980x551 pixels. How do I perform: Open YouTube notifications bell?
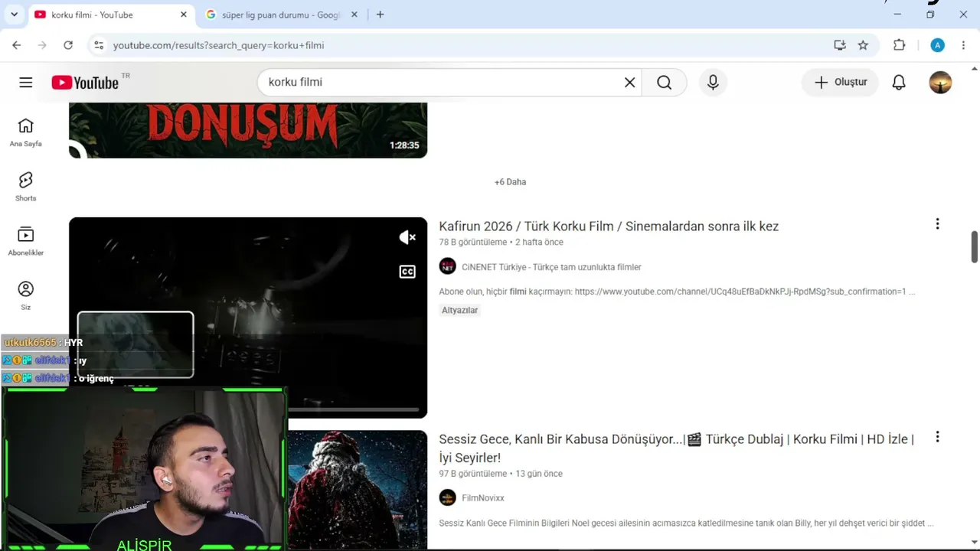[899, 83]
